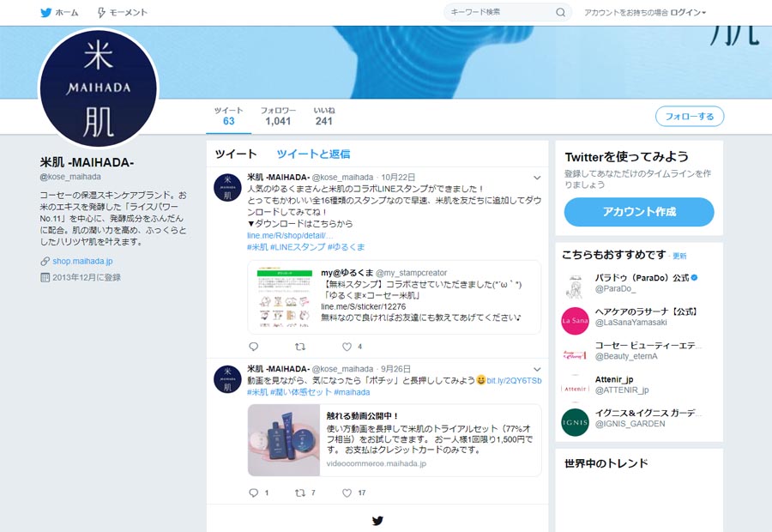Click the 更新 refresh link
The height and width of the screenshot is (532, 772).
[679, 256]
